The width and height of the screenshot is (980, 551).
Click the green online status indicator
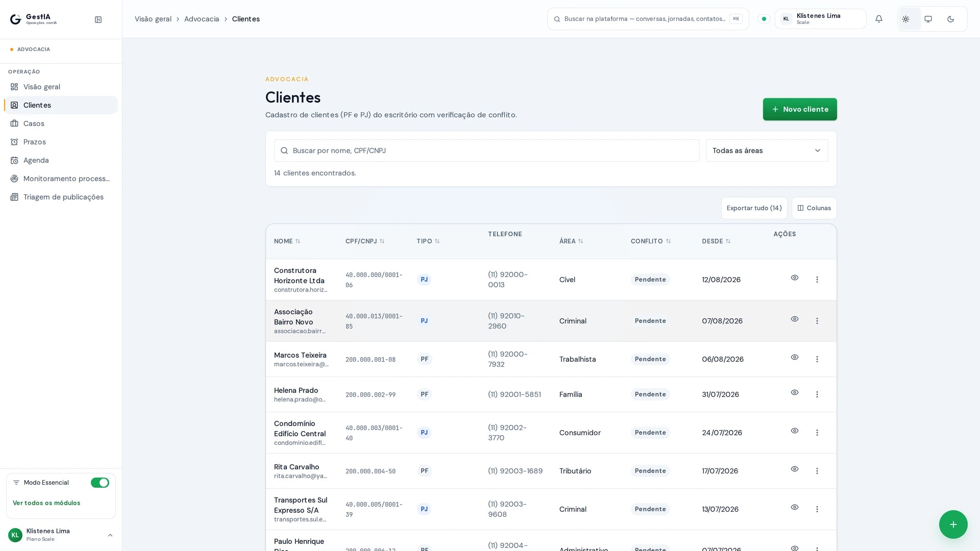764,19
